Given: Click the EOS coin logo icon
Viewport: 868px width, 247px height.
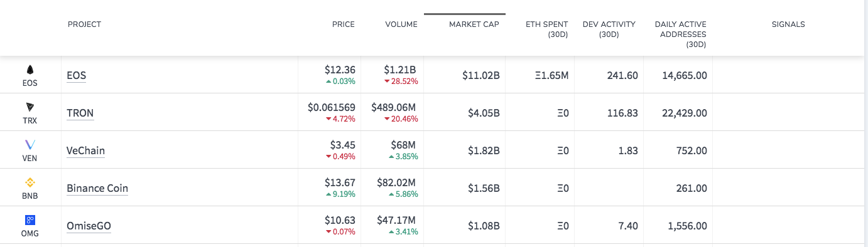Looking at the screenshot, I should coord(30,70).
